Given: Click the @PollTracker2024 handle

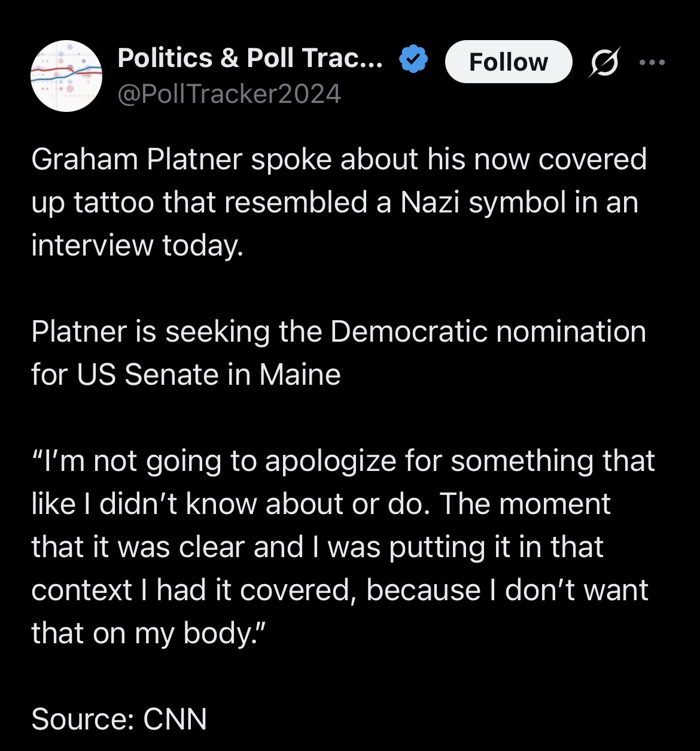Looking at the screenshot, I should coord(229,94).
